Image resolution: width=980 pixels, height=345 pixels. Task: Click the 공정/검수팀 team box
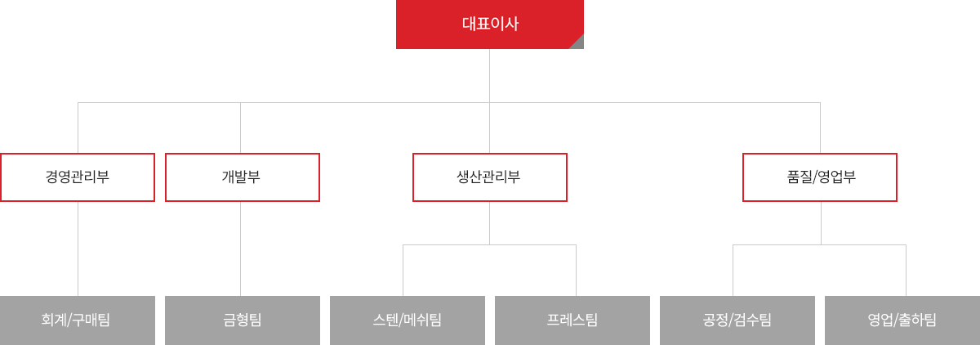pos(737,320)
